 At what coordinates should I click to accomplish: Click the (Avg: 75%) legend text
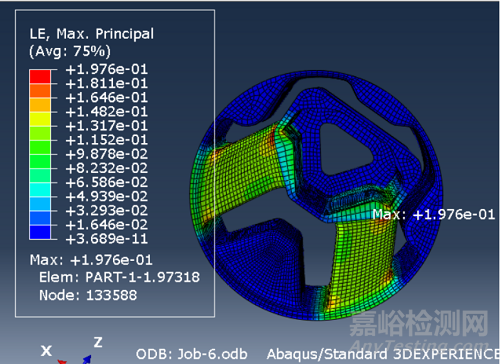click(70, 51)
